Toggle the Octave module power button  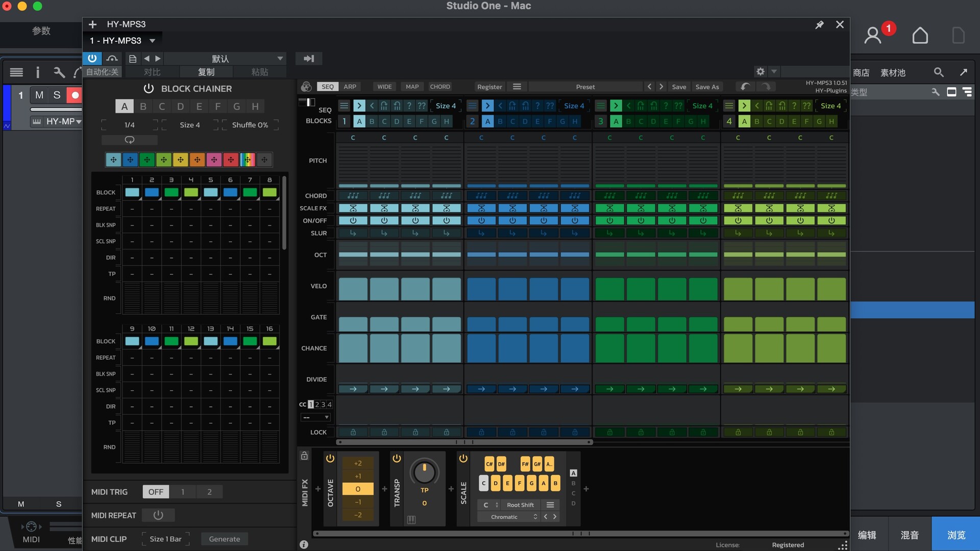coord(330,459)
